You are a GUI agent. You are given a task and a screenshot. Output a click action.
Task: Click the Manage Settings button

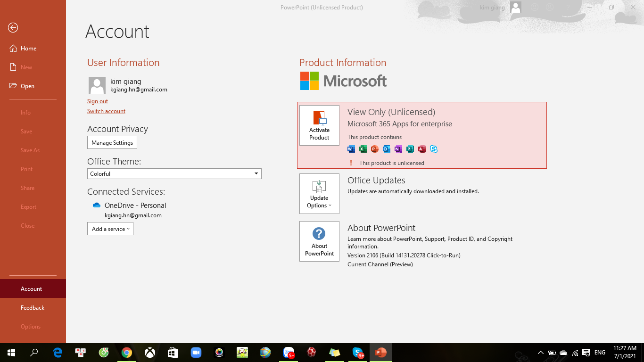pyautogui.click(x=112, y=142)
